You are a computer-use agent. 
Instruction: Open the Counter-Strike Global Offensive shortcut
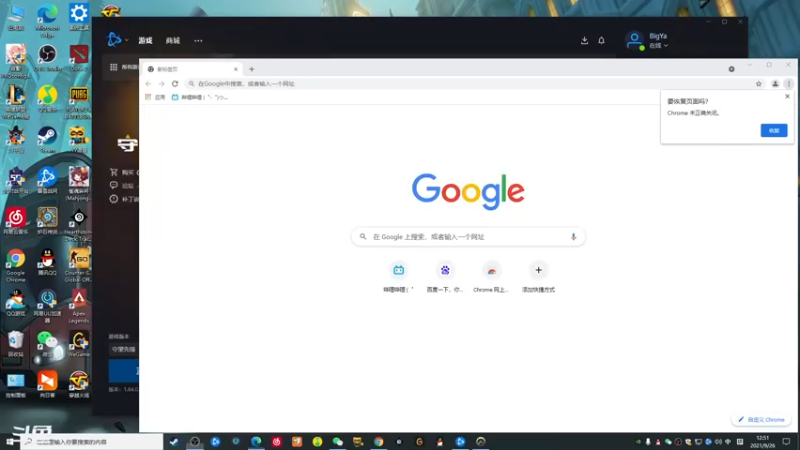click(x=79, y=265)
